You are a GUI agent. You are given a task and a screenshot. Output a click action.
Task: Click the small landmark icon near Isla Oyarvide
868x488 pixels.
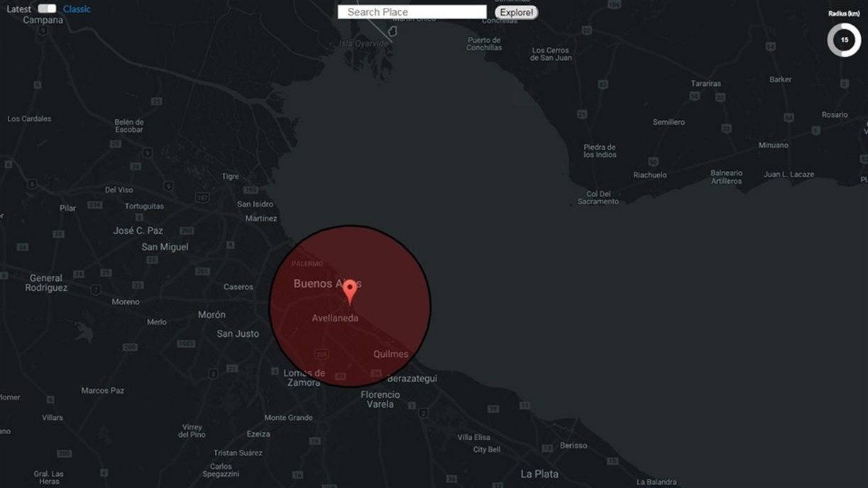pyautogui.click(x=392, y=31)
